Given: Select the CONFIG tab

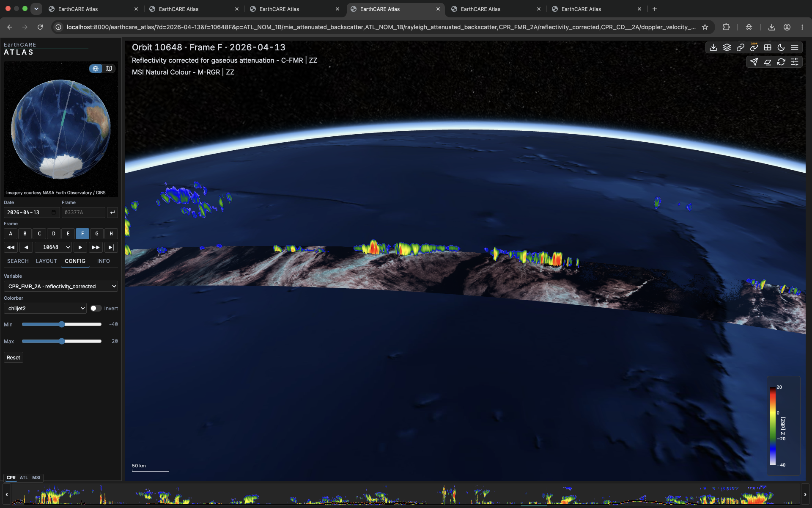Looking at the screenshot, I should click(75, 261).
